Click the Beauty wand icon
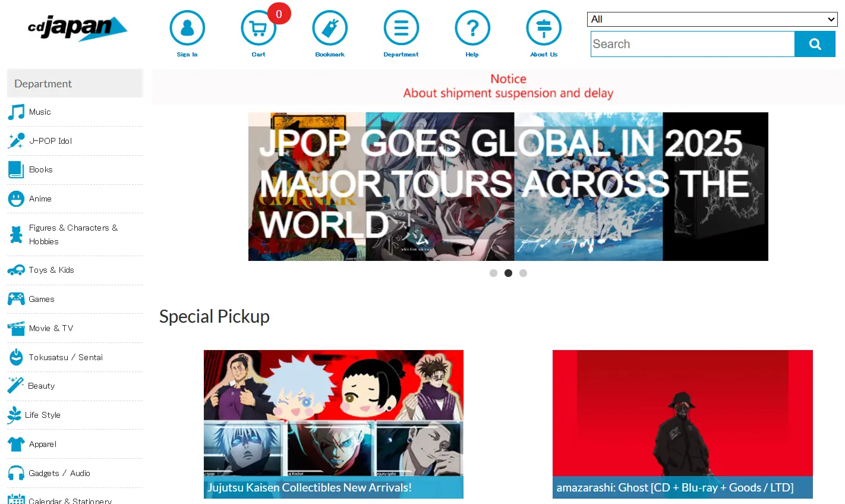Screen dimensions: 845x504 [x=15, y=386]
